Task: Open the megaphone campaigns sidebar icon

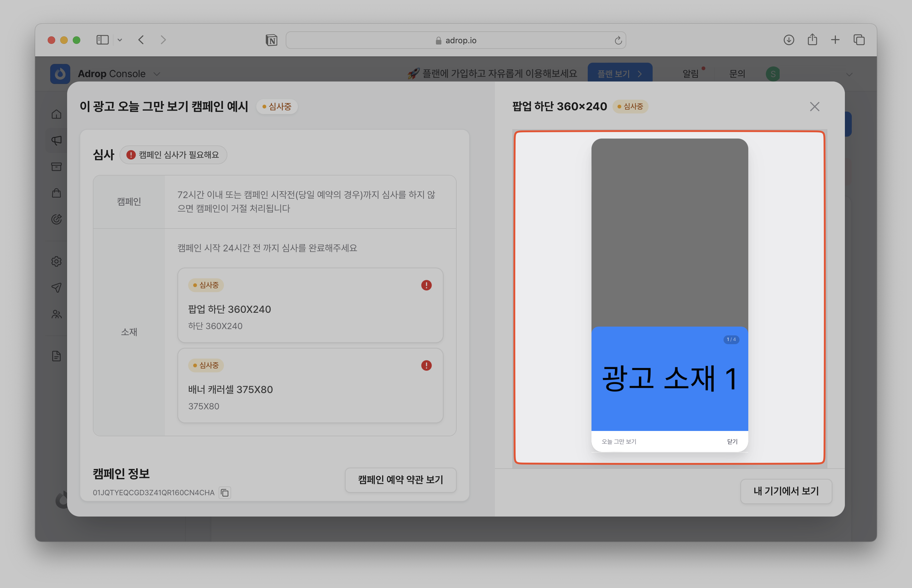Action: click(x=56, y=140)
